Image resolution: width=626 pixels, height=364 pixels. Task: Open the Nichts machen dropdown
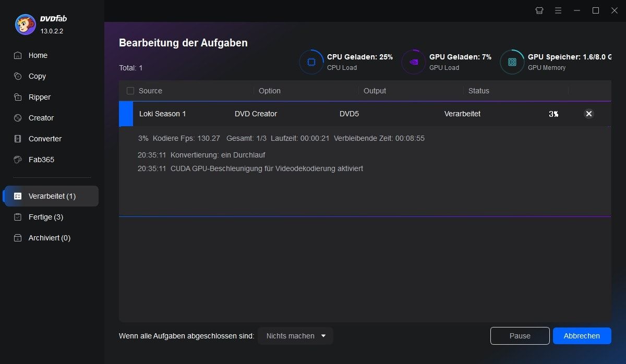[295, 336]
